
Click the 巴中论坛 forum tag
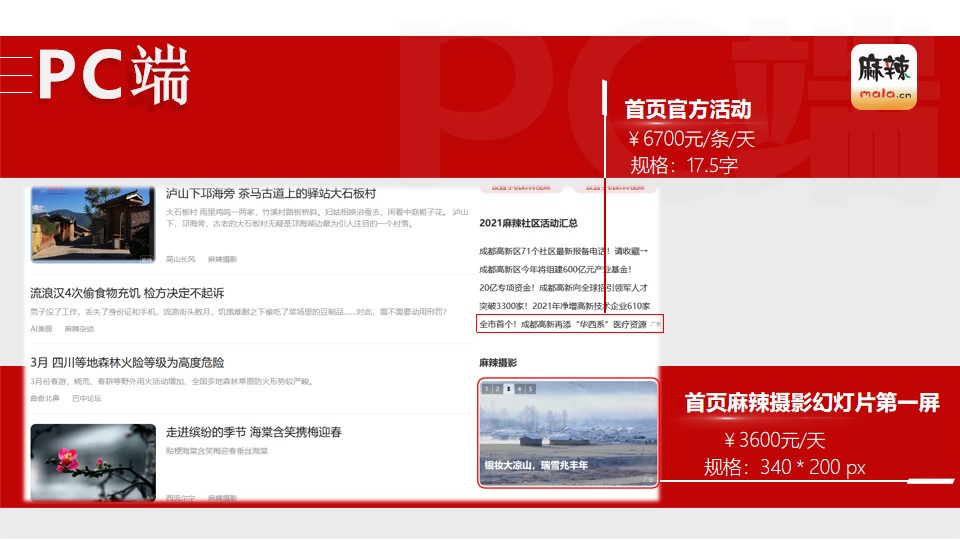[86, 399]
